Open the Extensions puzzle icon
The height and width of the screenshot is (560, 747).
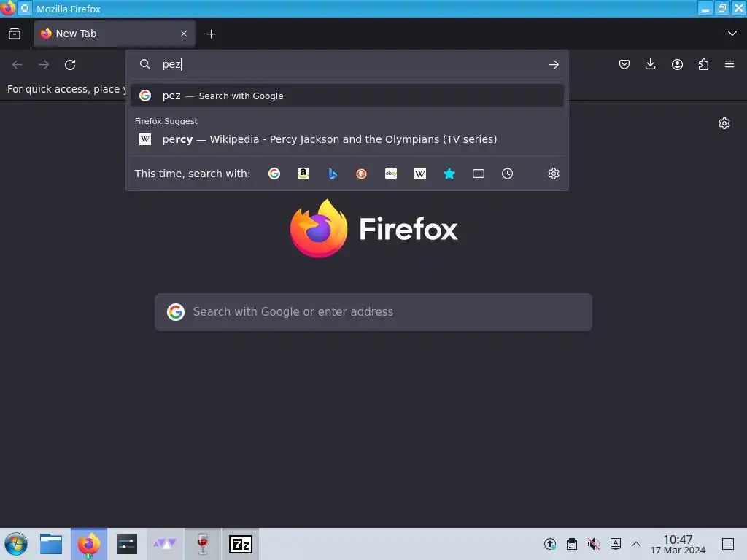(703, 64)
